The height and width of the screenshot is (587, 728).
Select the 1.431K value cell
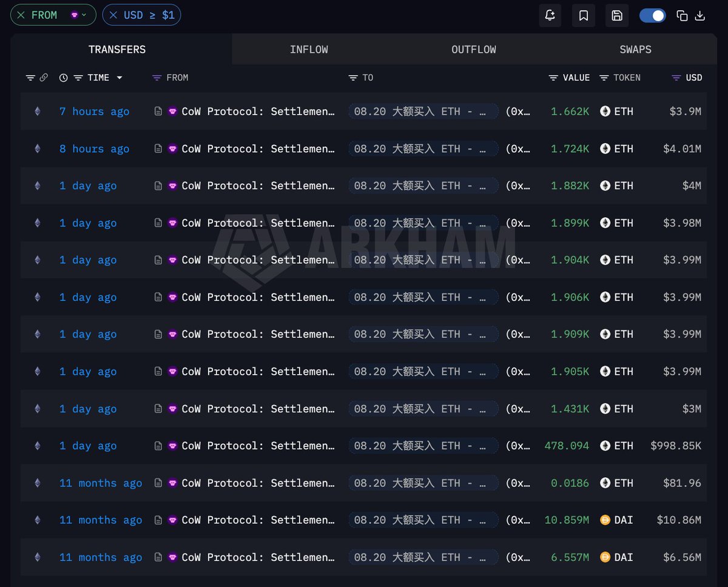pos(570,409)
